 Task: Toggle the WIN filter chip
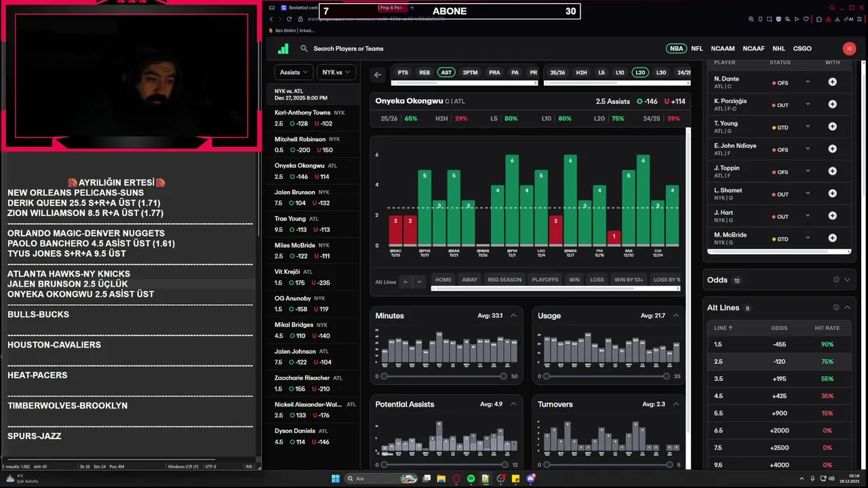[x=574, y=280]
